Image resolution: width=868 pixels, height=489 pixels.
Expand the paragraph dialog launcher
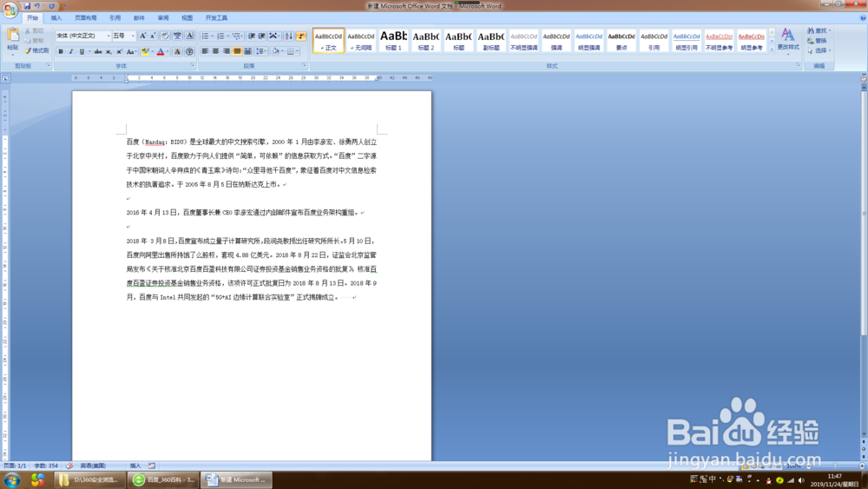[x=304, y=65]
